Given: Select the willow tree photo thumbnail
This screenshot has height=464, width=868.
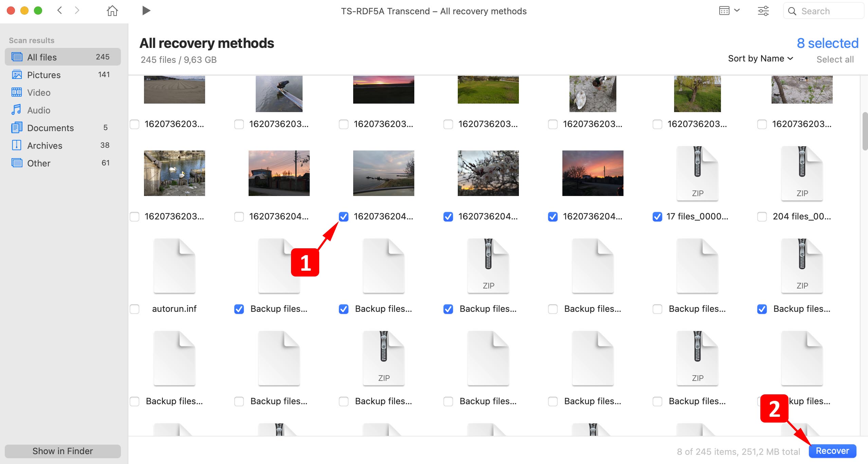Looking at the screenshot, I should [698, 94].
